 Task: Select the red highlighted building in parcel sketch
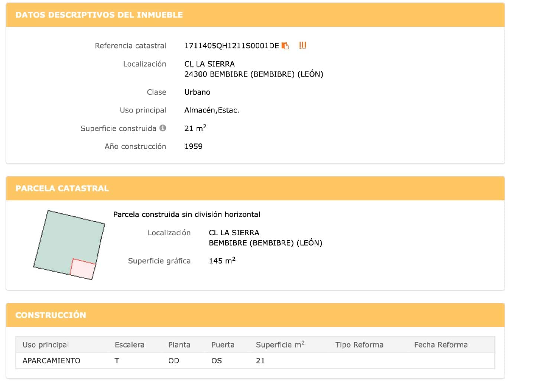click(83, 269)
